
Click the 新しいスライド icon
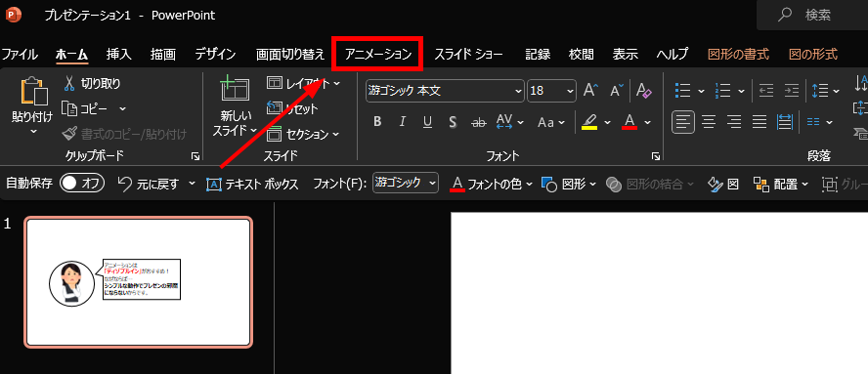pyautogui.click(x=235, y=90)
